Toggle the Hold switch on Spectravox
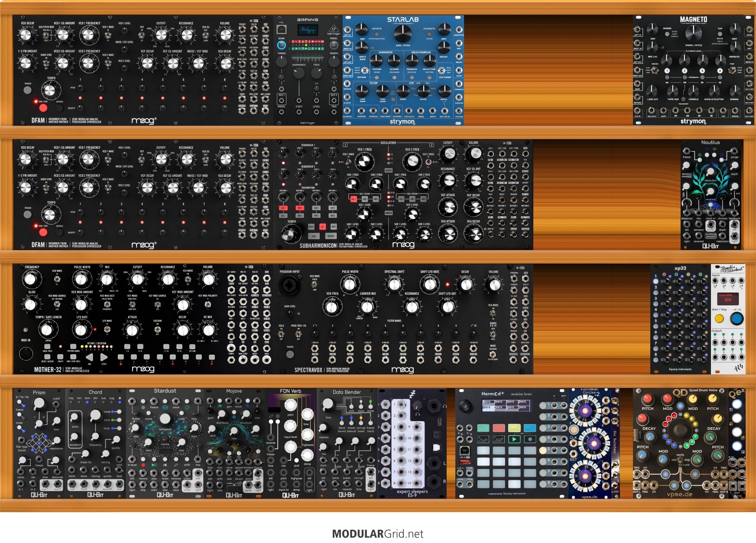Image resolution: width=756 pixels, height=543 pixels. [x=281, y=334]
